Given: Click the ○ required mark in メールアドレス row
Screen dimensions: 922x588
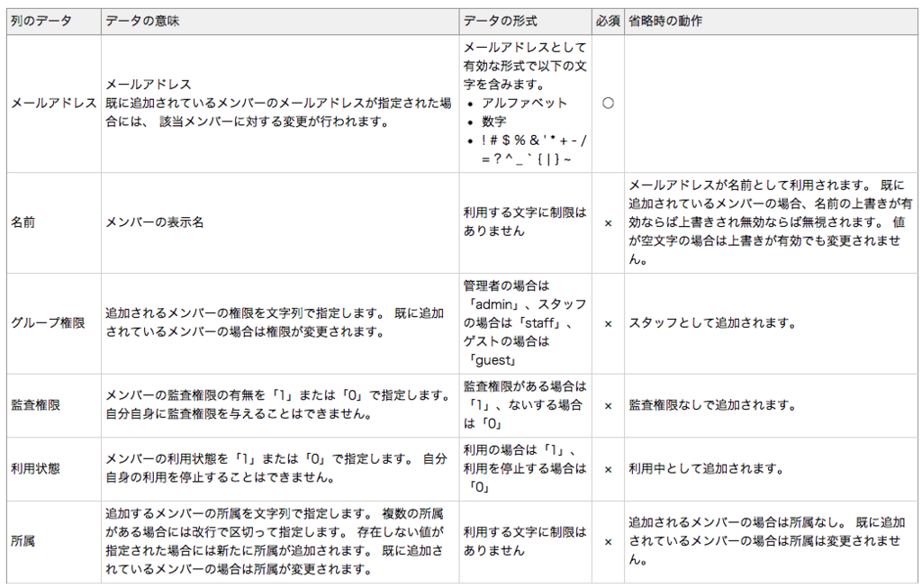Looking at the screenshot, I should [x=608, y=104].
